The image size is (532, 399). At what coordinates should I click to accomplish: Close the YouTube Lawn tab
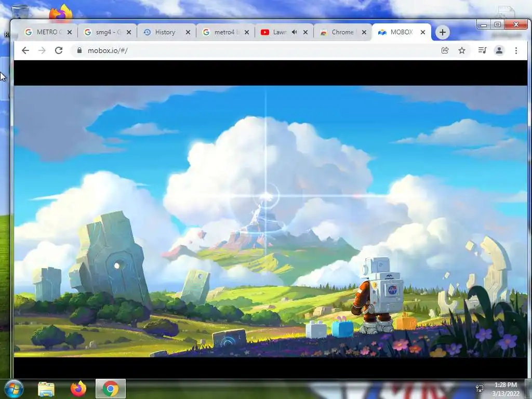pos(305,32)
